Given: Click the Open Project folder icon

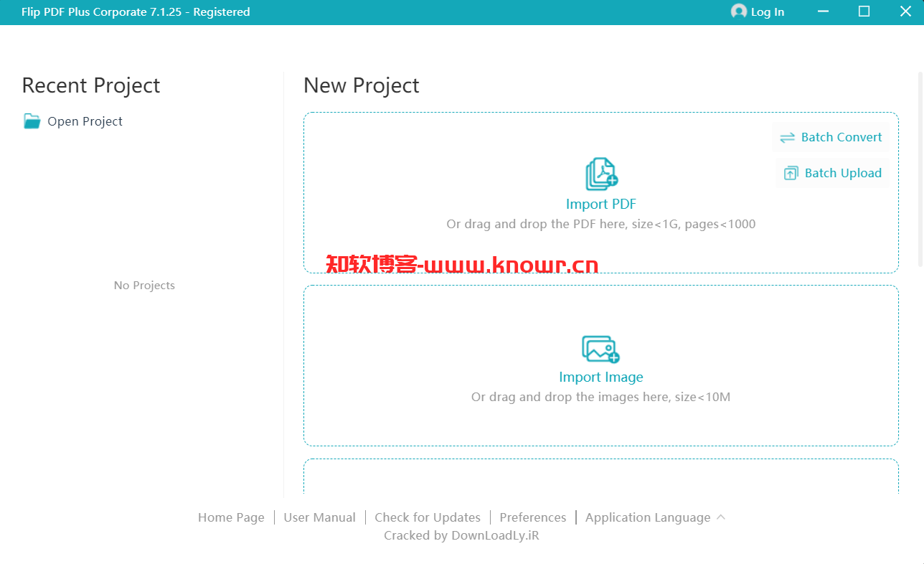Looking at the screenshot, I should click(x=32, y=121).
